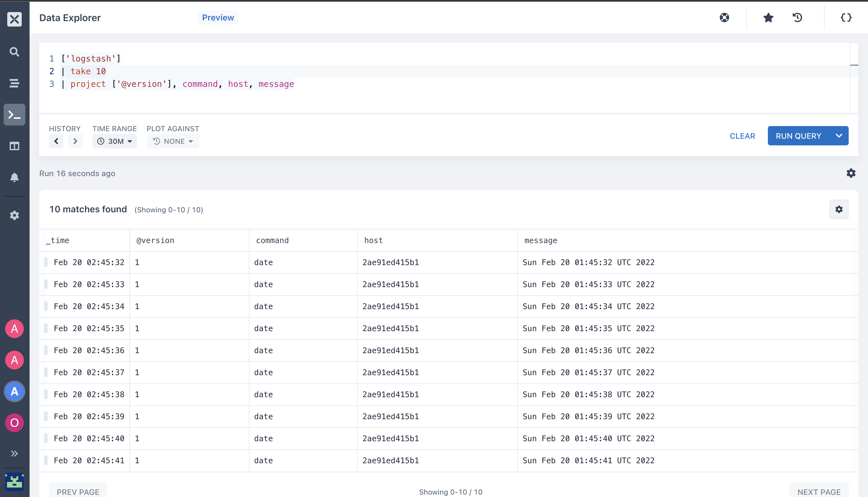
Task: Open query history clock icon in header
Action: tap(797, 17)
